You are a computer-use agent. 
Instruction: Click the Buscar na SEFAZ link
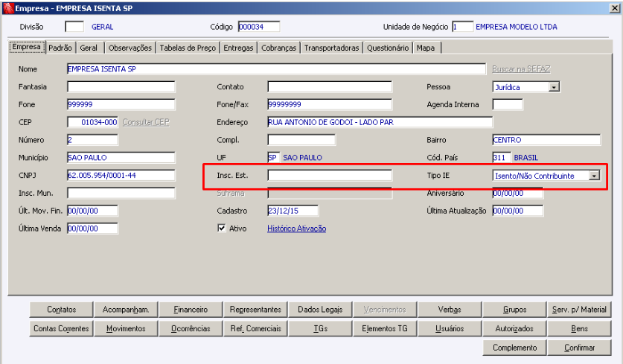click(521, 68)
